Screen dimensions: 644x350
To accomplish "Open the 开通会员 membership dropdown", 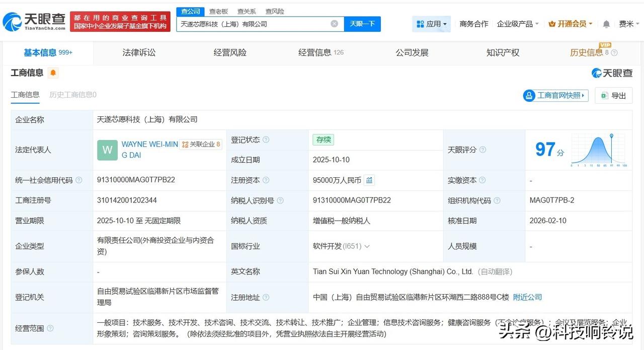I will 570,24.
